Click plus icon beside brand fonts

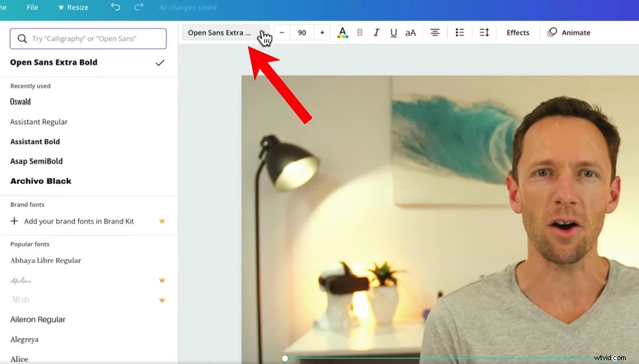click(14, 221)
